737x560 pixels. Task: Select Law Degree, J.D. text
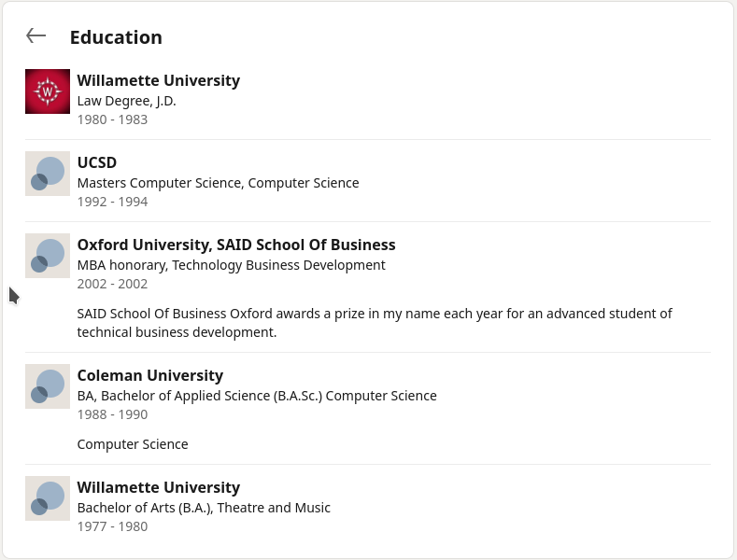126,101
